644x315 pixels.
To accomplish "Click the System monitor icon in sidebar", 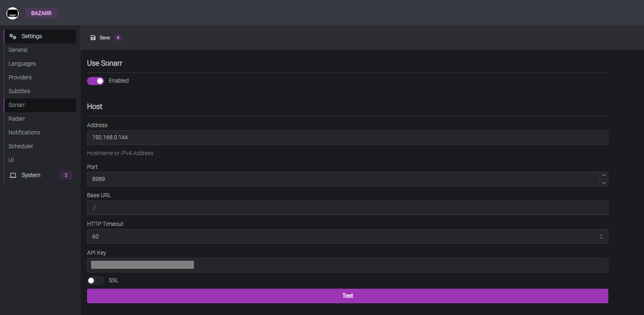I will [14, 175].
